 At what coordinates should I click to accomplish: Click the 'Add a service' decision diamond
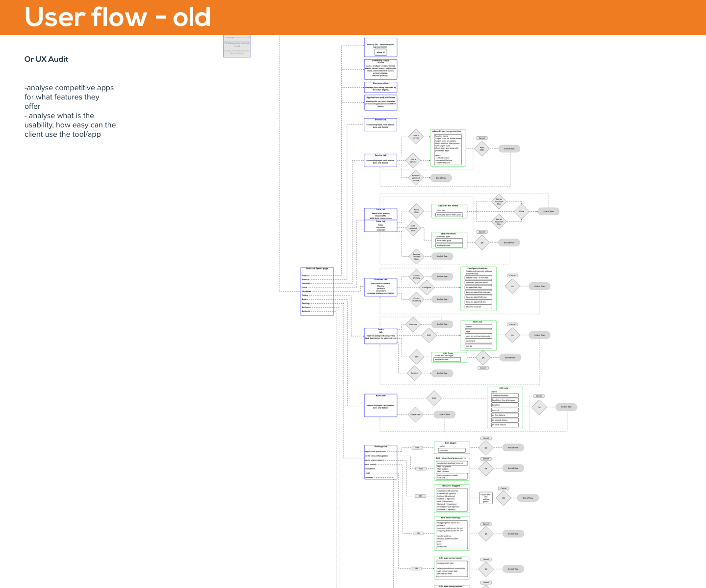416,137
